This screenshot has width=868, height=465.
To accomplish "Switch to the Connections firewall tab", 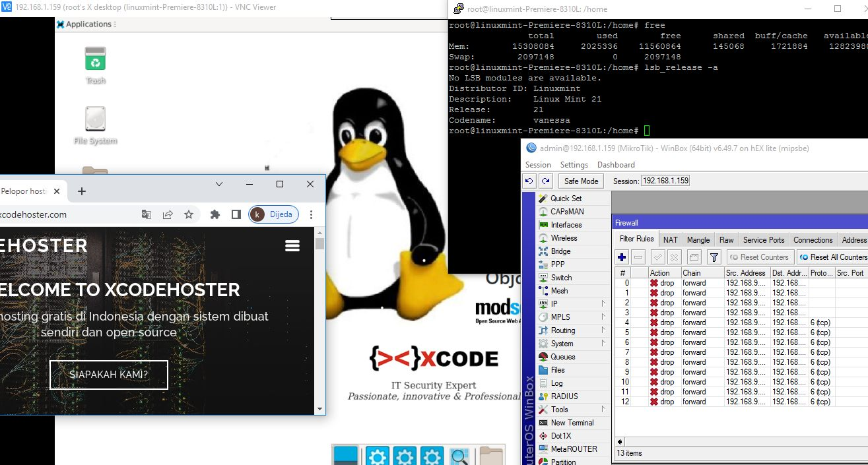I will click(x=813, y=240).
